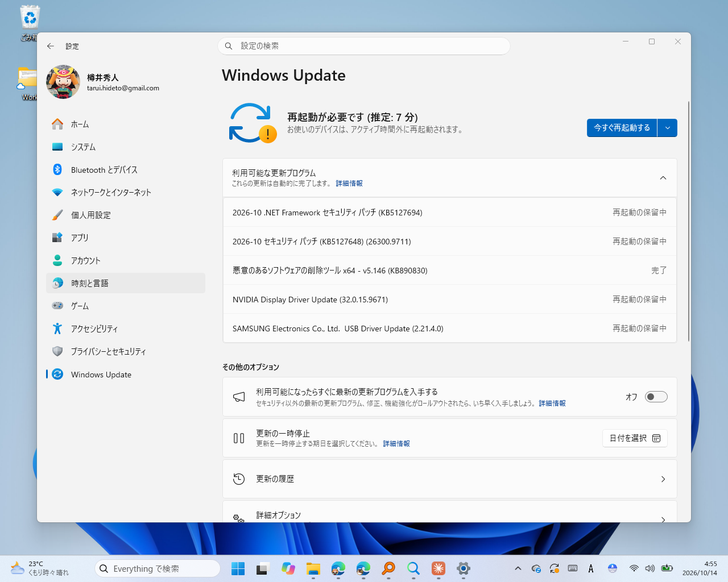This screenshot has height=582, width=728.
Task: Collapse the 利用可能な更新プログラム section
Action: coord(663,178)
